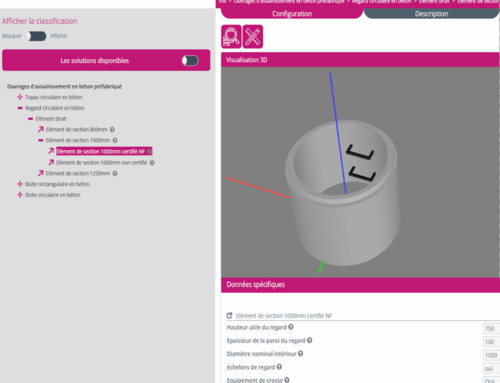Expand Boite rectangulaire en béton node
Image resolution: width=500 pixels, height=383 pixels.
(x=20, y=184)
